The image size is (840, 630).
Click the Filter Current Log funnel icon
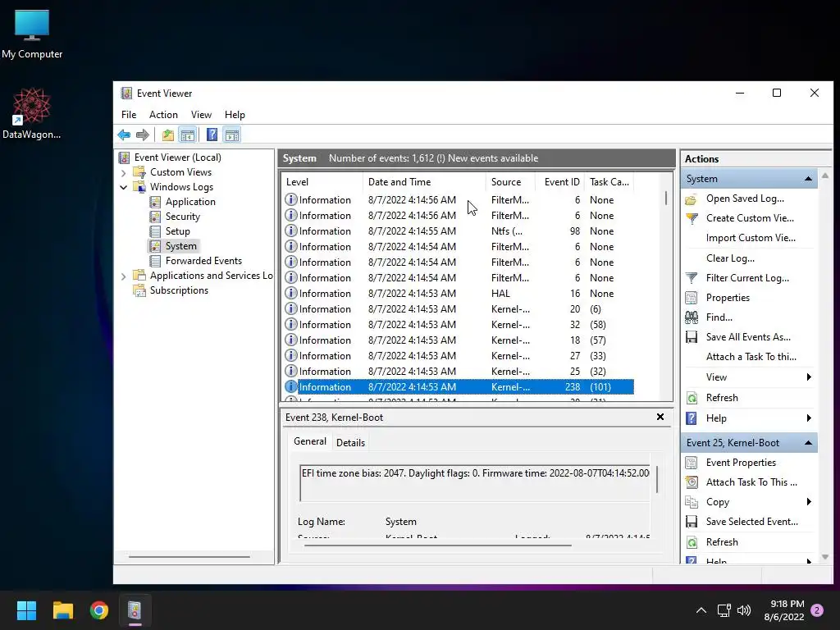coord(692,278)
